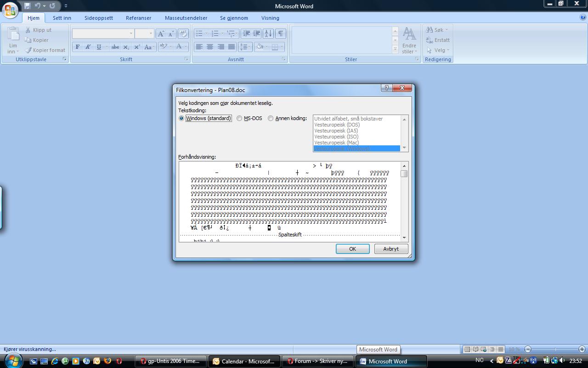Switch to the Sideoppsett tab
The image size is (588, 368).
pos(98,18)
